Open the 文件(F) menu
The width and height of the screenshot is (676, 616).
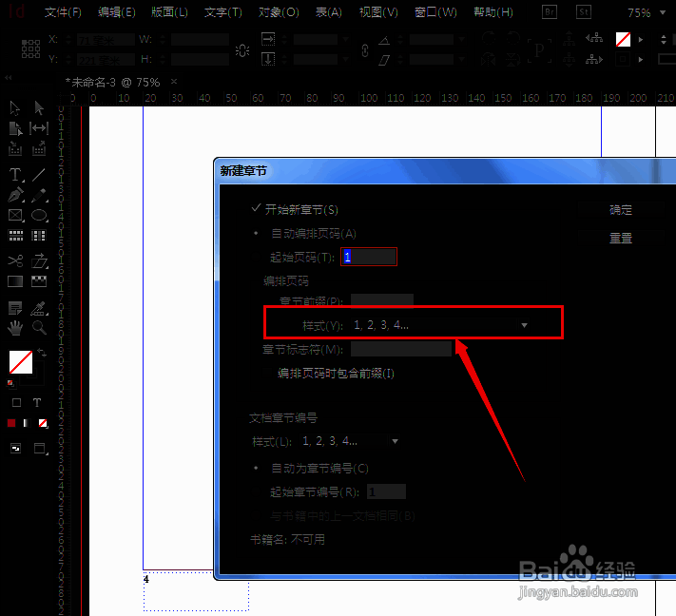pyautogui.click(x=63, y=12)
